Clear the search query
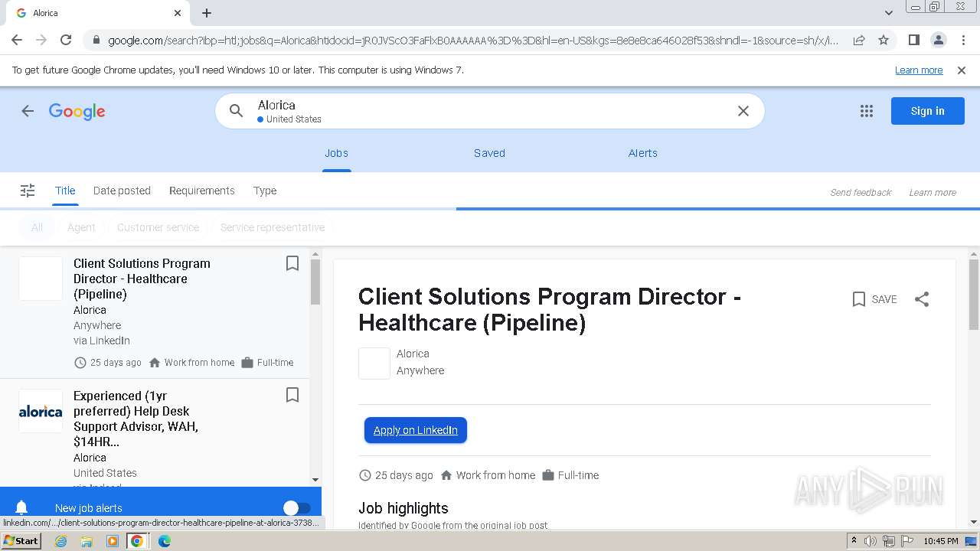 743,111
